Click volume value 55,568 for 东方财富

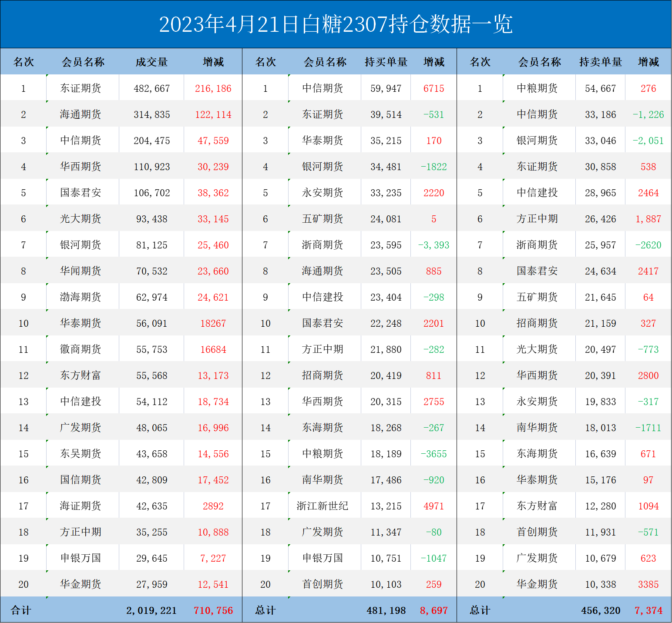click(x=151, y=375)
